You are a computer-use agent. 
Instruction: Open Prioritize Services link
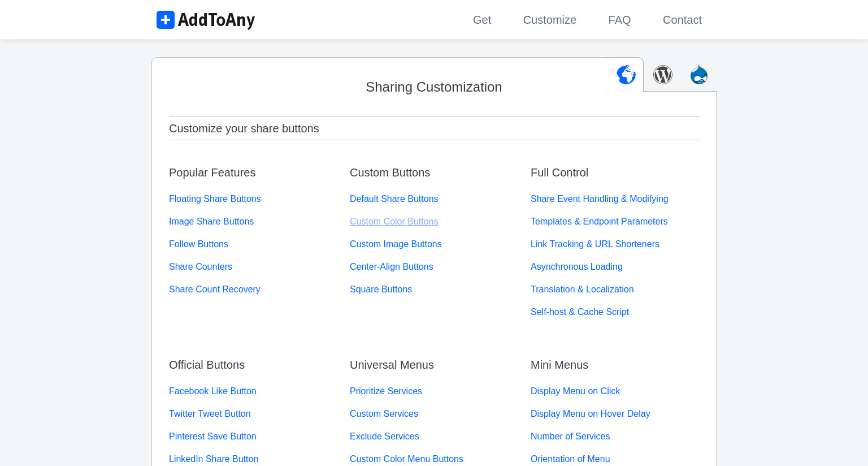coord(386,391)
